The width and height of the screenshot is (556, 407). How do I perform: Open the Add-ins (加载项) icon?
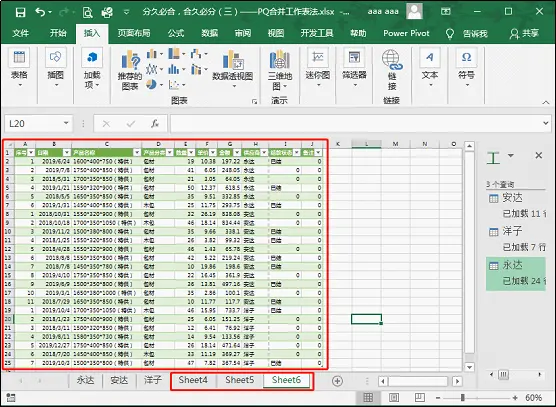point(92,57)
